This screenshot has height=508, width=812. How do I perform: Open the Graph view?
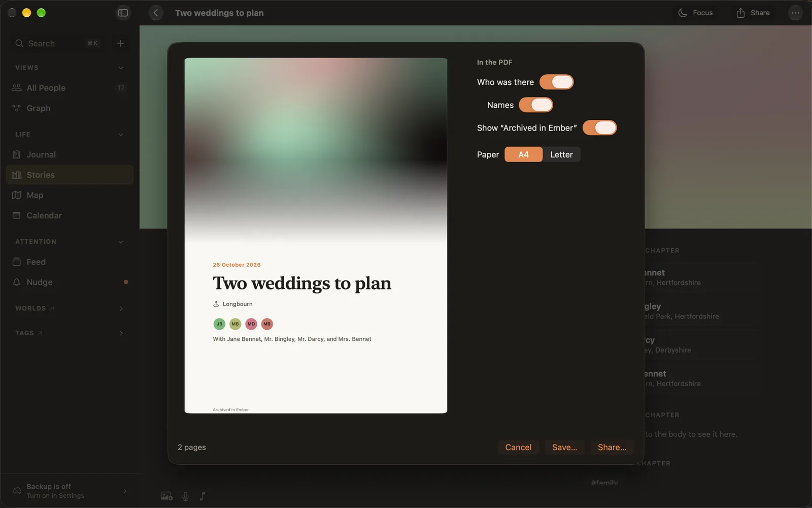[70, 108]
